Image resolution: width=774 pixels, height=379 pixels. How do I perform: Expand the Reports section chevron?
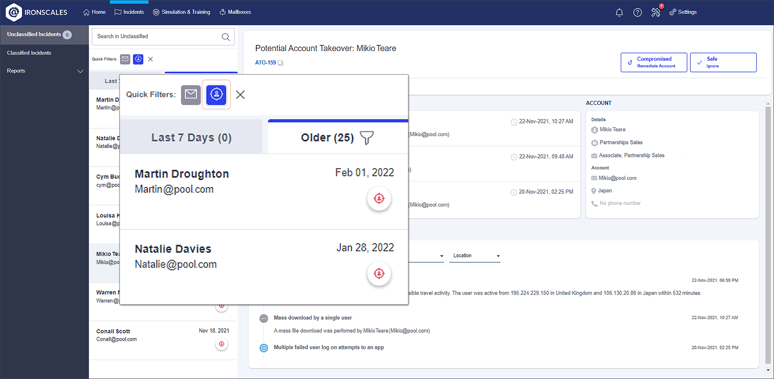coord(80,71)
